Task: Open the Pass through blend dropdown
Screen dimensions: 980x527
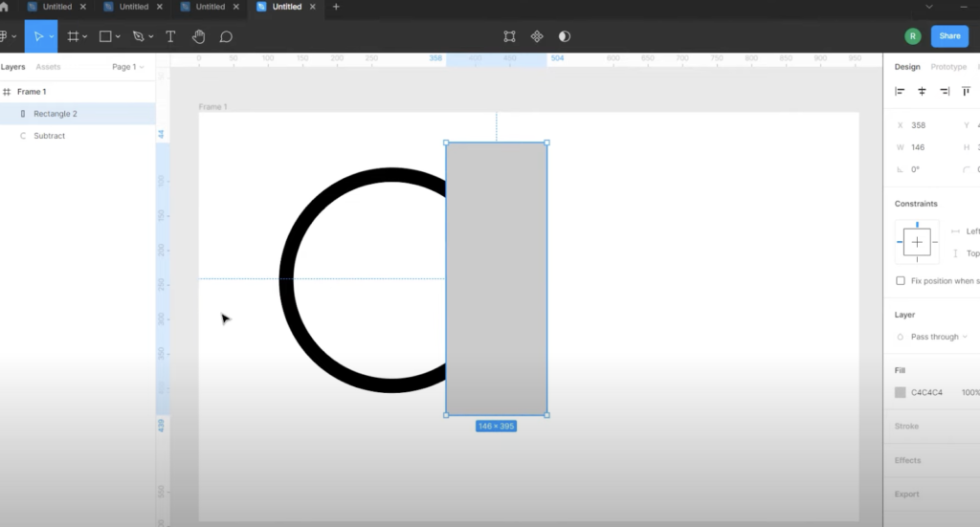Action: click(x=939, y=337)
